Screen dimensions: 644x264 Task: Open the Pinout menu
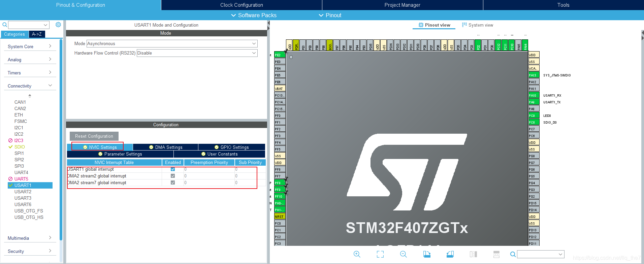click(x=330, y=15)
